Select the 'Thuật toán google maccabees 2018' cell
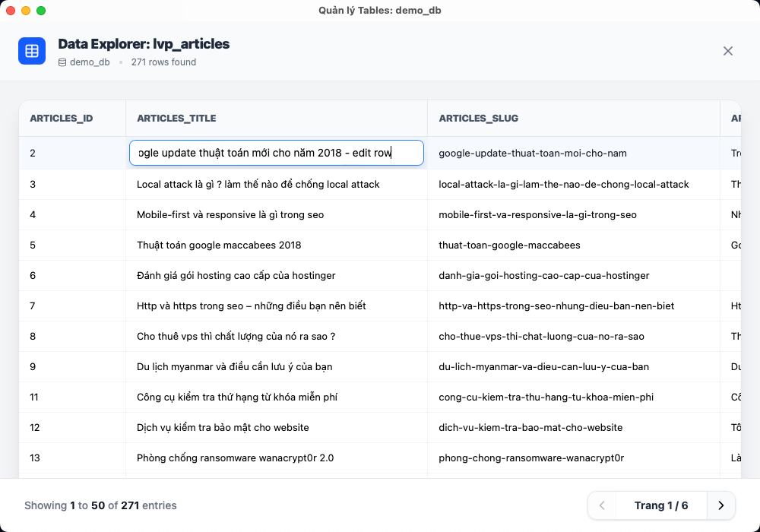Image resolution: width=760 pixels, height=532 pixels. (x=219, y=245)
